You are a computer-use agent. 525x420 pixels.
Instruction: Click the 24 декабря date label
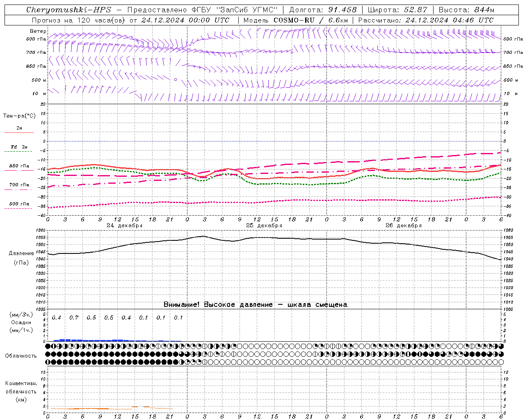[124, 226]
